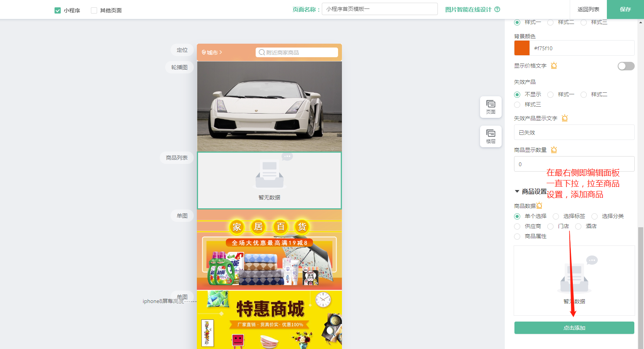Open the orange background color swatch
644x349 pixels.
[x=522, y=48]
